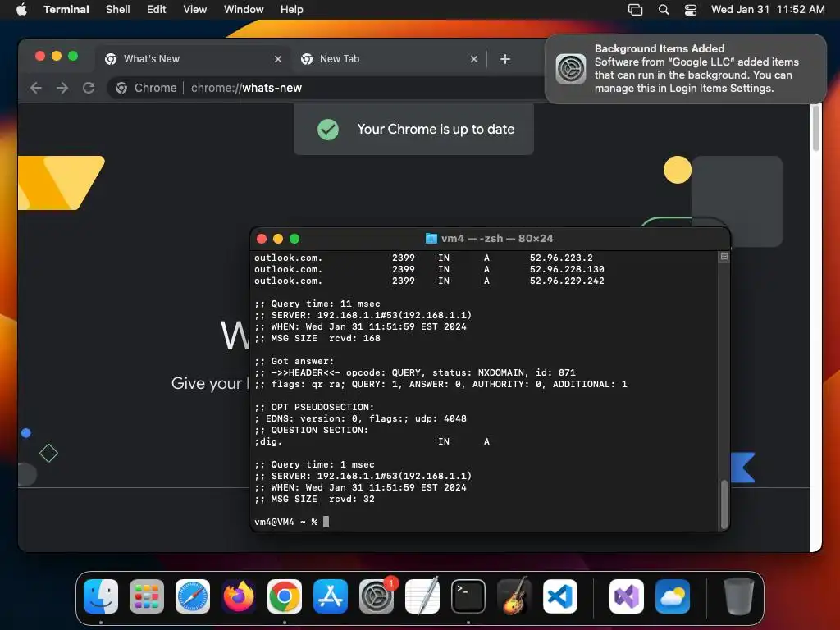The height and width of the screenshot is (630, 840).
Task: Minimize the Terminal window with yellow button
Action: point(278,239)
